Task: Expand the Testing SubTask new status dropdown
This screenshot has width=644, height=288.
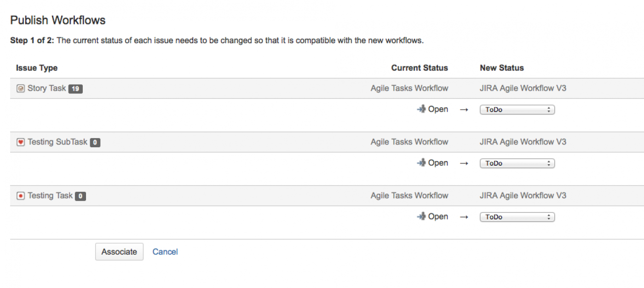Action: [x=517, y=163]
